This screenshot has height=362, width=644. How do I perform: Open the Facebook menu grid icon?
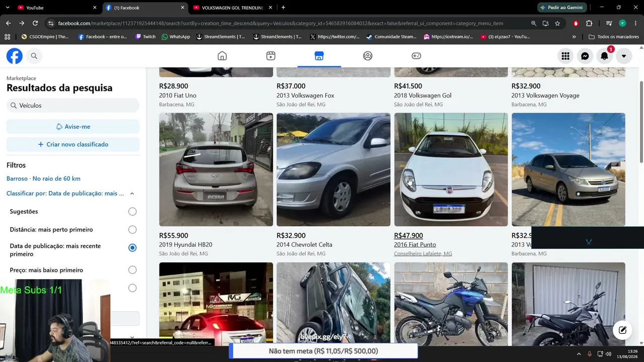coord(566,56)
